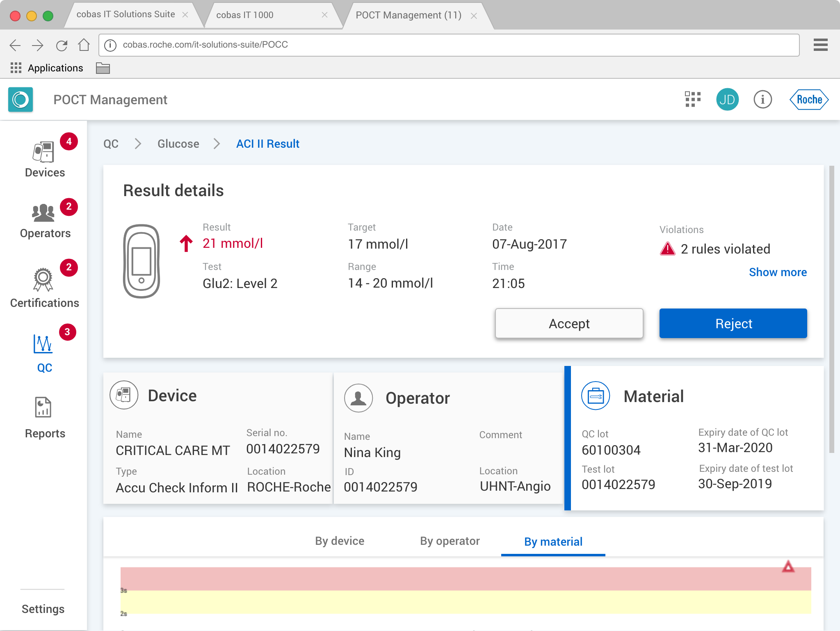840x631 pixels.
Task: Open the browser hamburger menu
Action: 820,45
